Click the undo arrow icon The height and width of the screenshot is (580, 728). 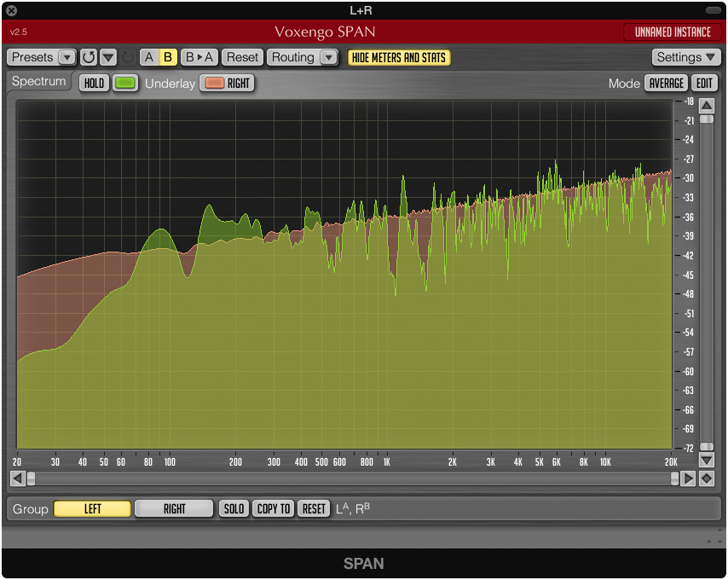coord(88,58)
